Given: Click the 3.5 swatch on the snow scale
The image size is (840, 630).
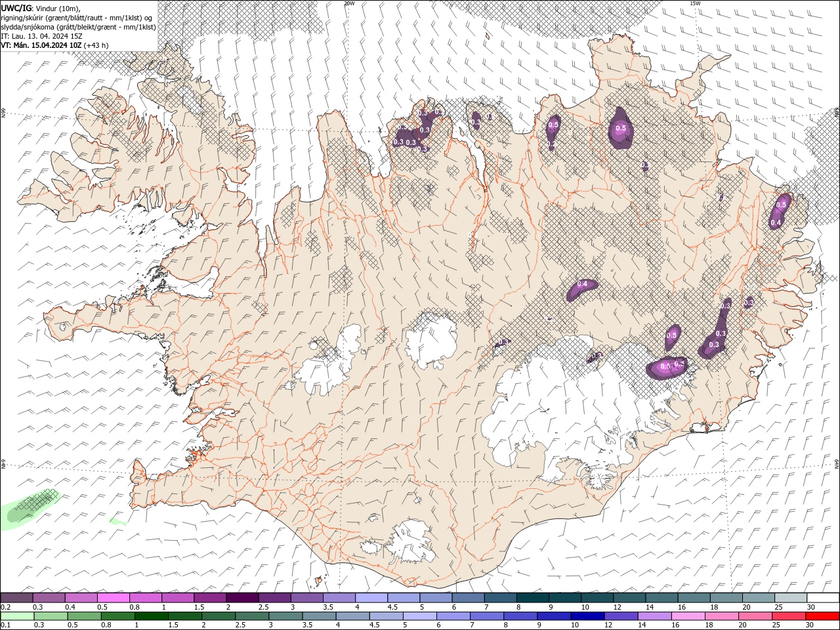Looking at the screenshot, I should pyautogui.click(x=339, y=598).
